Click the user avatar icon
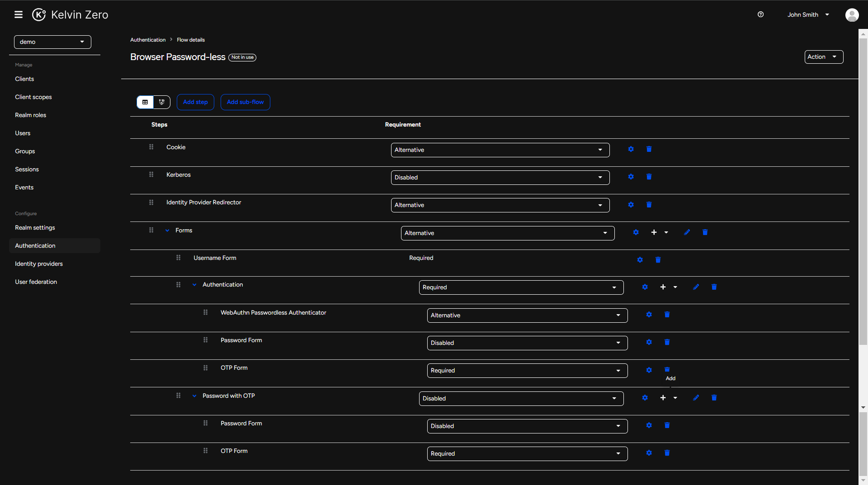The height and width of the screenshot is (485, 868). (x=853, y=14)
